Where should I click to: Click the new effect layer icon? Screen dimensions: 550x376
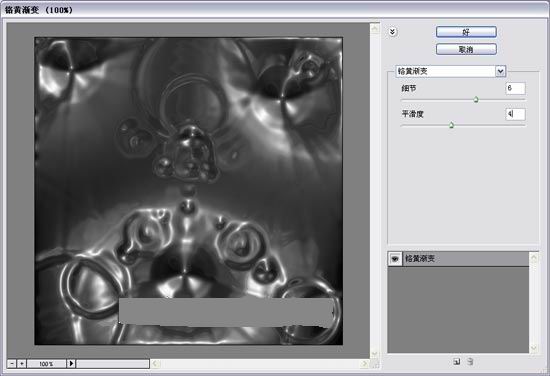click(x=456, y=362)
